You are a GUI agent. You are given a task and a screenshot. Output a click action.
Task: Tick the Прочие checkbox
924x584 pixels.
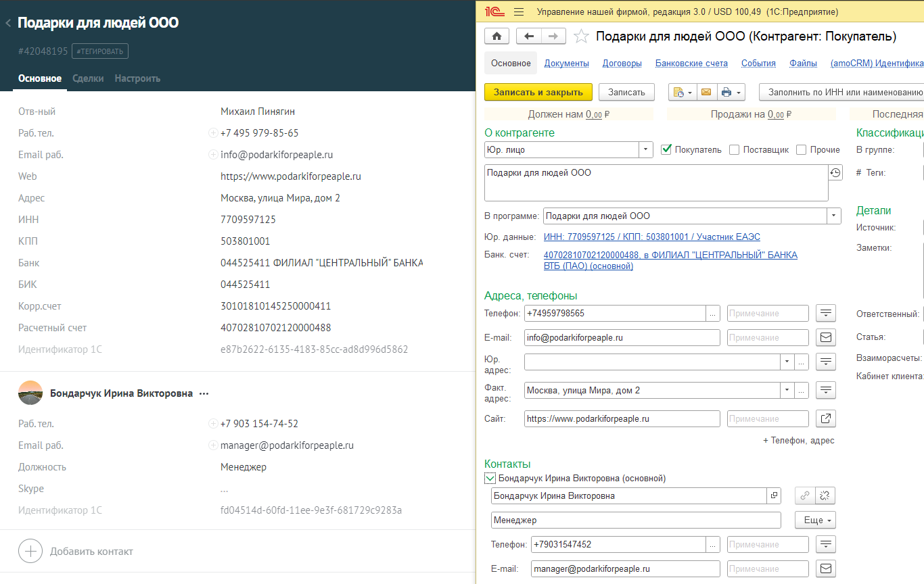click(x=802, y=149)
